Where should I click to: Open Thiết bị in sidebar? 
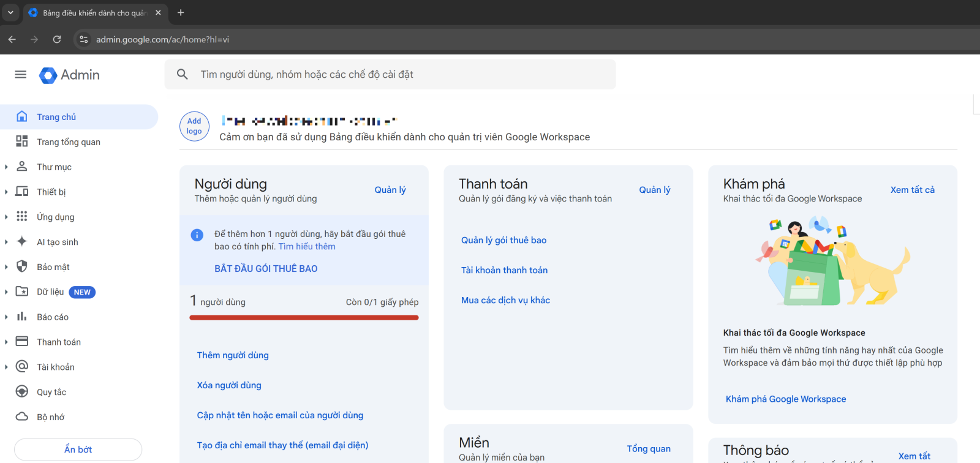pos(51,192)
